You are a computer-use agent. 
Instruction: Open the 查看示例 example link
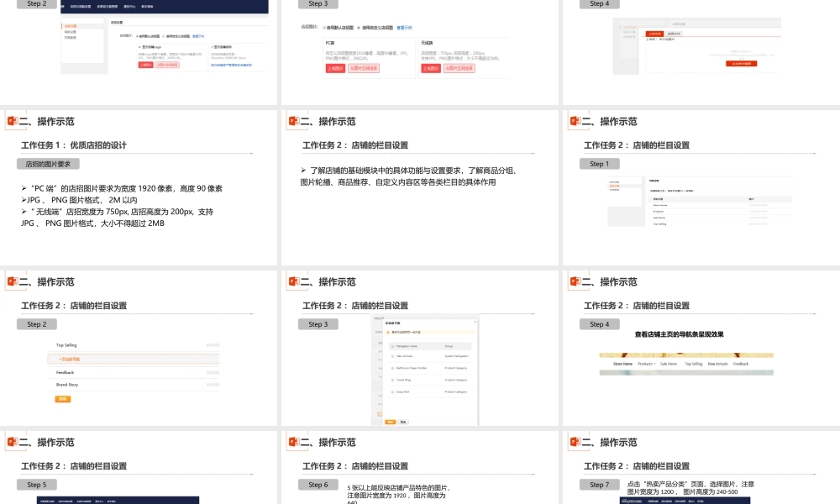pyautogui.click(x=406, y=28)
